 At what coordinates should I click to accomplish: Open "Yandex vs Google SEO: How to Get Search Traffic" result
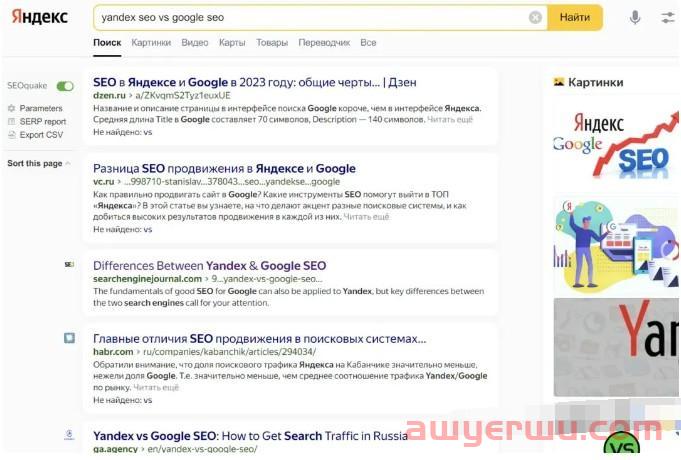tap(250, 436)
